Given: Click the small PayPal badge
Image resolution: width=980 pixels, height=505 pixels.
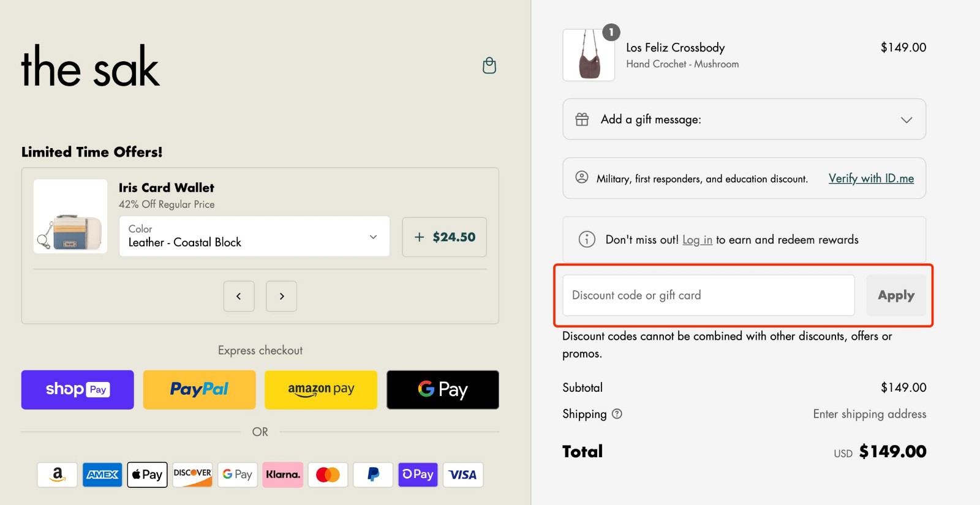Looking at the screenshot, I should click(373, 474).
